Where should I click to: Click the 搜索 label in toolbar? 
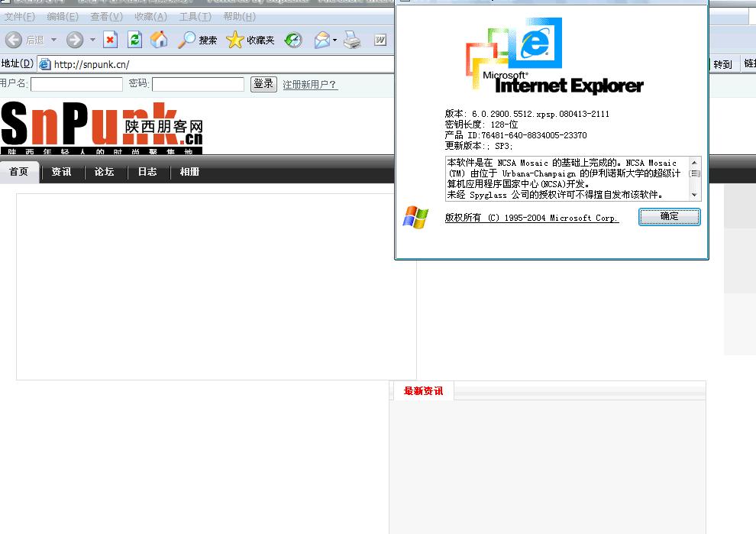coord(208,40)
